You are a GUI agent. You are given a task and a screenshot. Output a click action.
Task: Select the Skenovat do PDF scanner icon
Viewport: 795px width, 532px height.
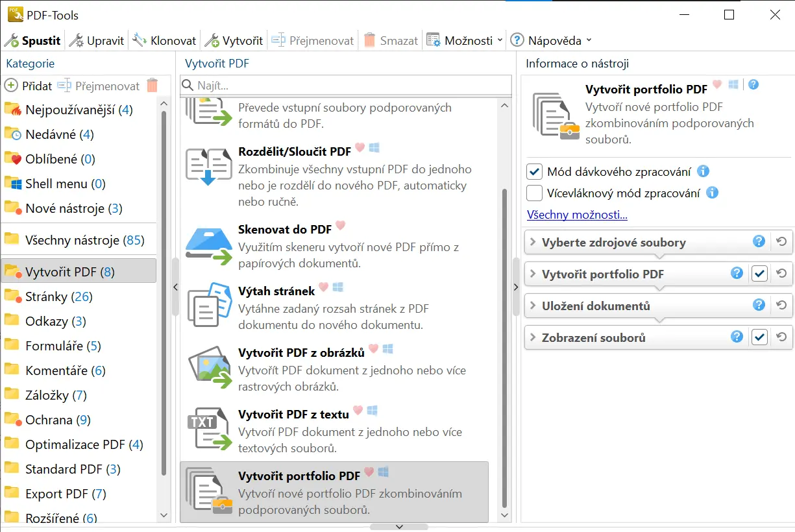click(208, 245)
